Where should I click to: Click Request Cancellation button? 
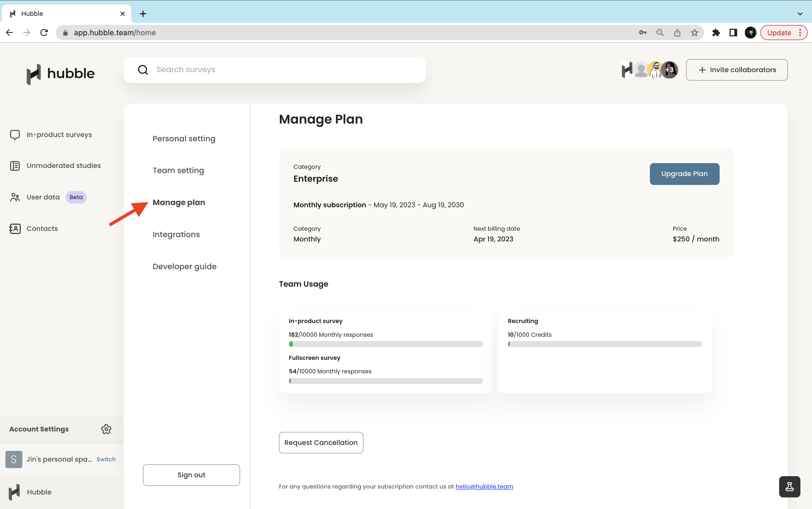tap(321, 442)
